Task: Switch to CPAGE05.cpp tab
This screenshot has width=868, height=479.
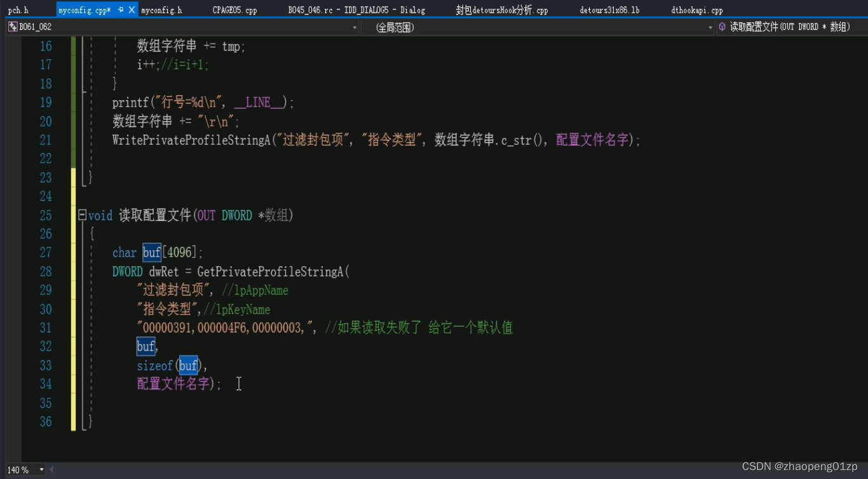Action: [x=234, y=10]
